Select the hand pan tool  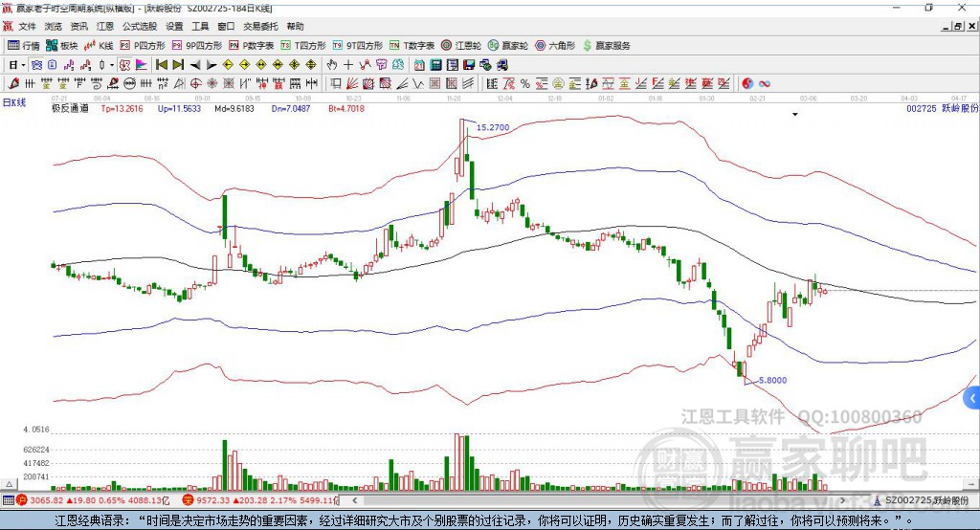click(332, 65)
